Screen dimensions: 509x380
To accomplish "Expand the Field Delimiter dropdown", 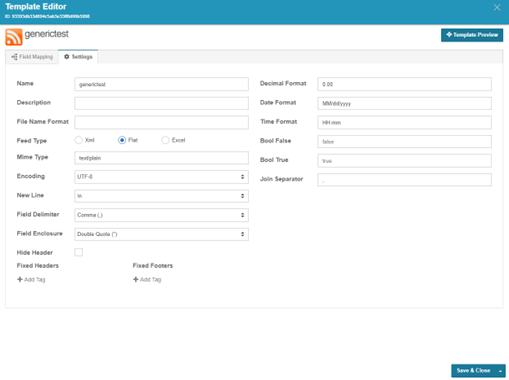I will [x=161, y=215].
